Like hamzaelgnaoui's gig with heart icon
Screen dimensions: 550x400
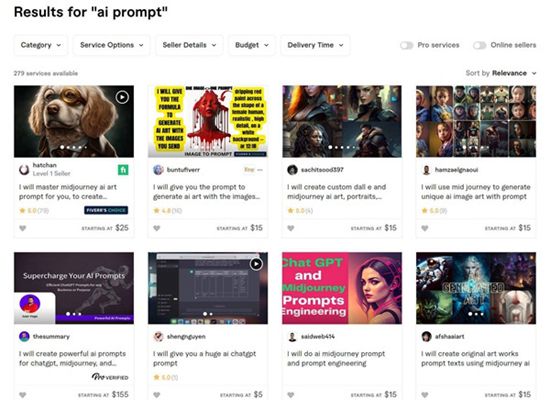[x=425, y=228]
